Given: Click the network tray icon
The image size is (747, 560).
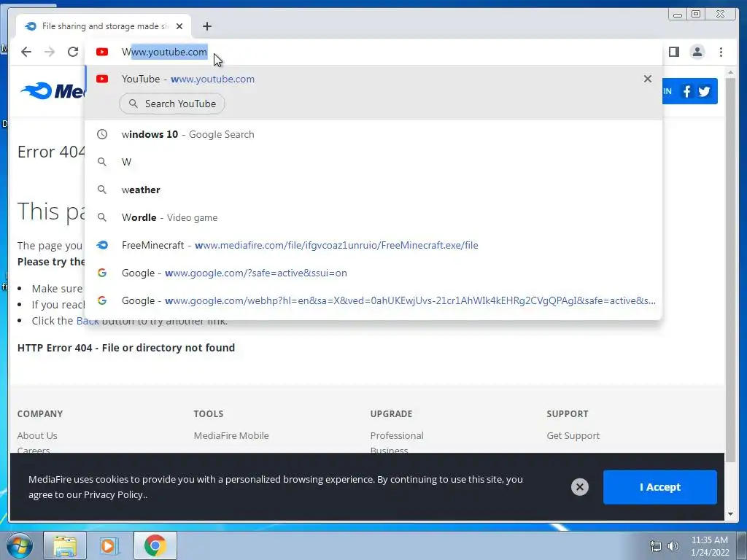Looking at the screenshot, I should (x=656, y=546).
